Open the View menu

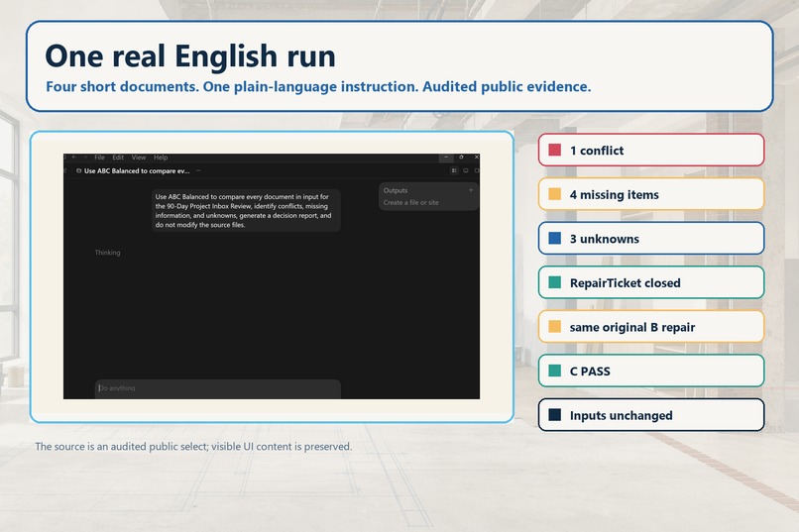pyautogui.click(x=139, y=158)
